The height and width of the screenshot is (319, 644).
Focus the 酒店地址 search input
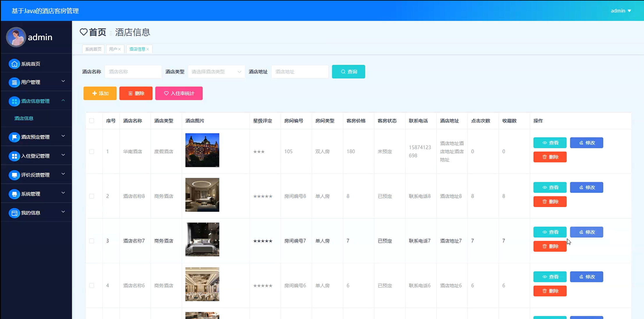point(300,72)
